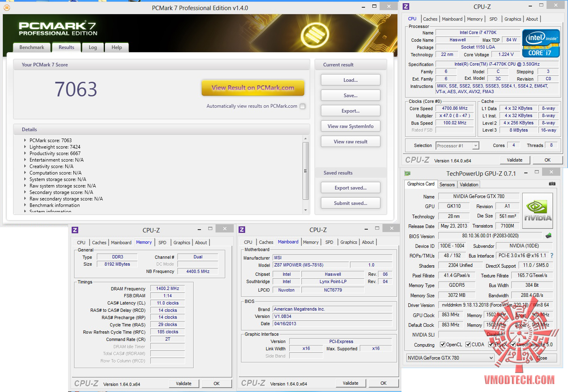Image resolution: width=568 pixels, height=392 pixels.
Task: Click the NVIDIA logo in GPU-Z
Action: click(538, 211)
